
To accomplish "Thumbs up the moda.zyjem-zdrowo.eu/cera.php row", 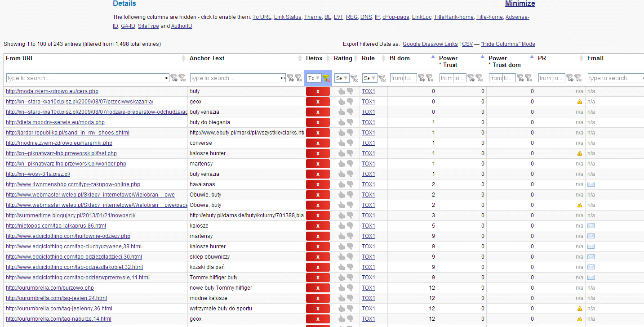I will 342,91.
